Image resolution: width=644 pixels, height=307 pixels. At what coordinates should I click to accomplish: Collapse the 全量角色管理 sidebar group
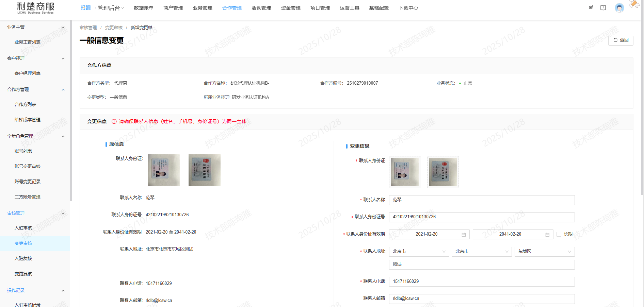coord(63,136)
